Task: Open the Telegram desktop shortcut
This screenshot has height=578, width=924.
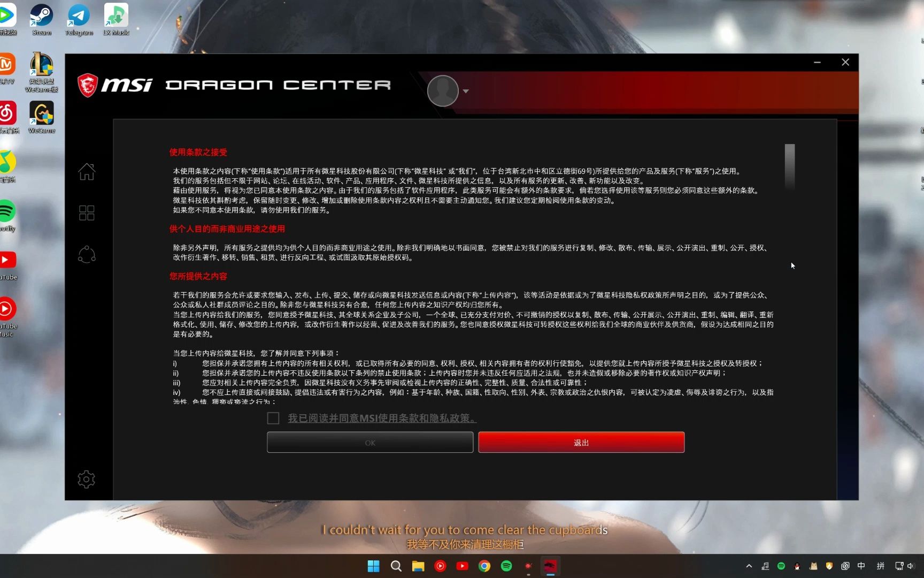Action: 79,20
